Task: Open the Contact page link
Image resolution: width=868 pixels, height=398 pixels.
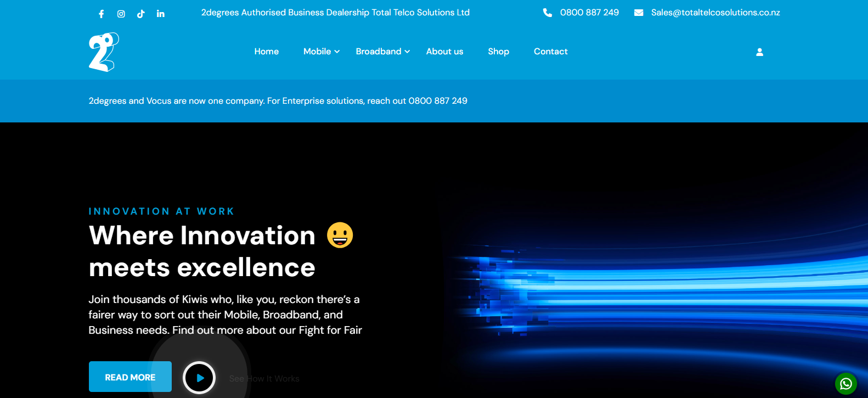Action: coord(550,52)
